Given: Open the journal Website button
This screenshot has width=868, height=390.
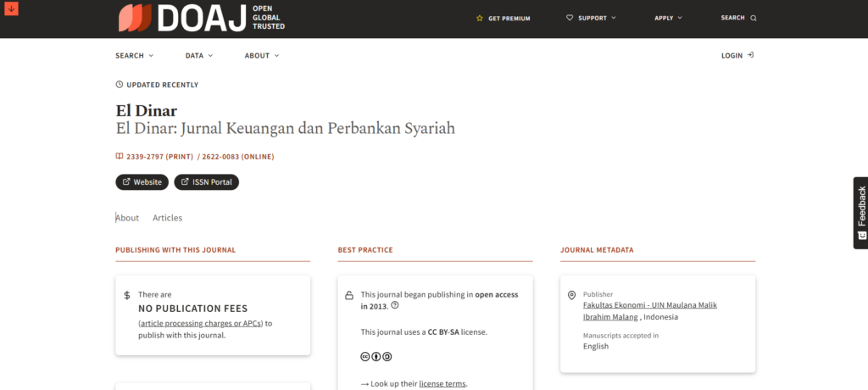Looking at the screenshot, I should (x=142, y=182).
